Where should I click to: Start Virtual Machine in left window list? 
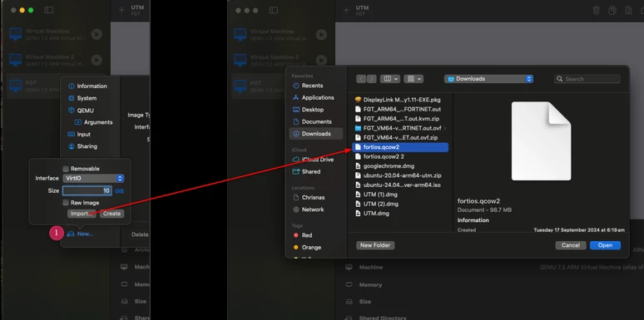pyautogui.click(x=97, y=34)
